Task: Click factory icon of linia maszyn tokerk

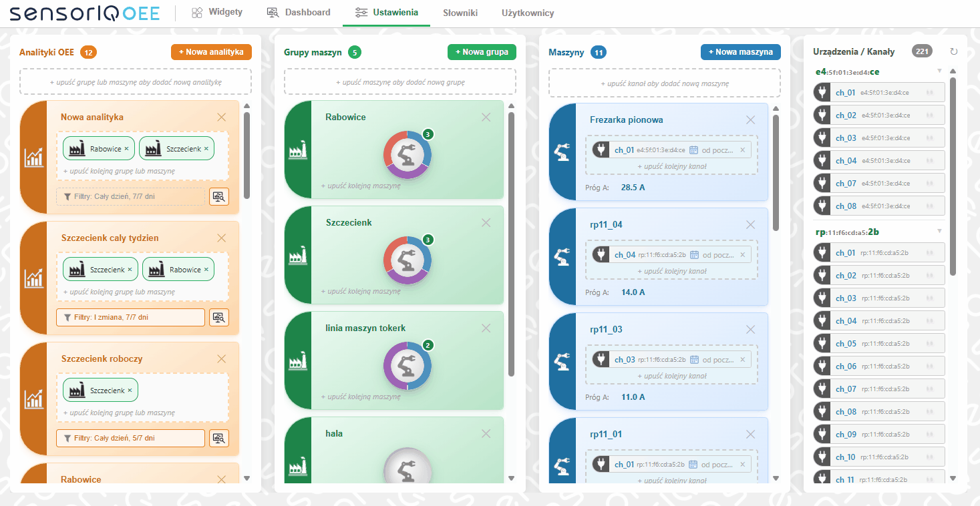Action: point(297,361)
